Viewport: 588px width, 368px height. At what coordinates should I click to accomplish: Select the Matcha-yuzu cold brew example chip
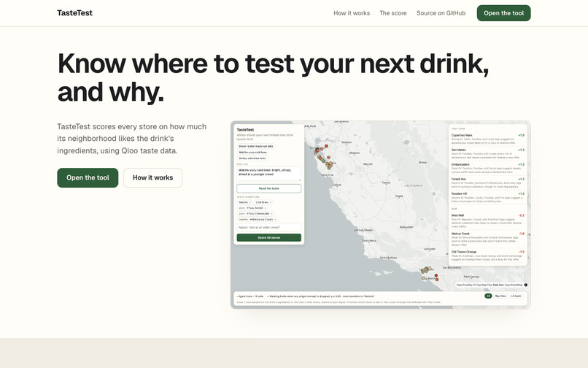pyautogui.click(x=252, y=152)
